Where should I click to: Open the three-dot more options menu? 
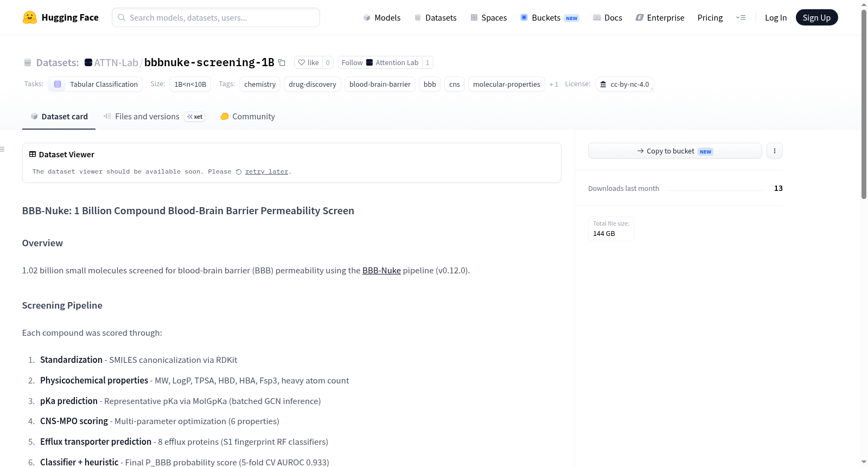(x=775, y=151)
